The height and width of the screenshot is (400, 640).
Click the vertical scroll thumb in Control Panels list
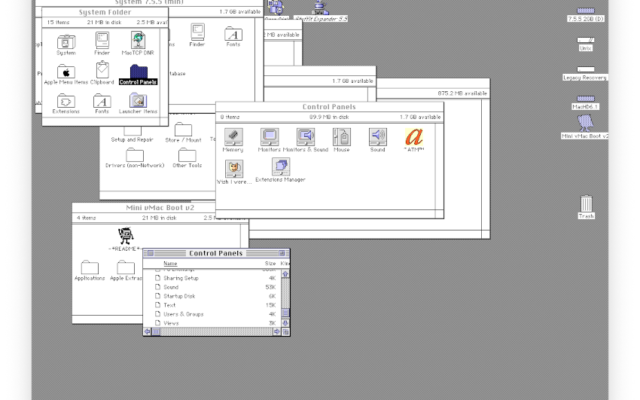285,313
